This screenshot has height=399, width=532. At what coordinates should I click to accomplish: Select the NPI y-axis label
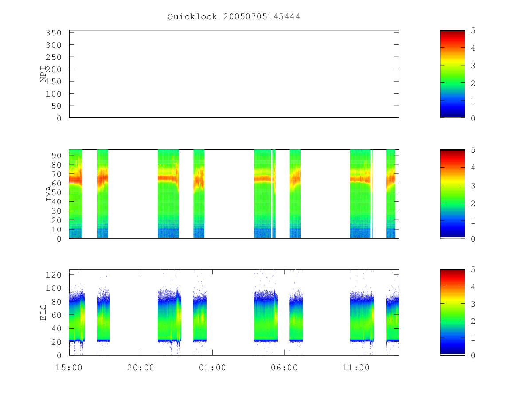[x=43, y=74]
